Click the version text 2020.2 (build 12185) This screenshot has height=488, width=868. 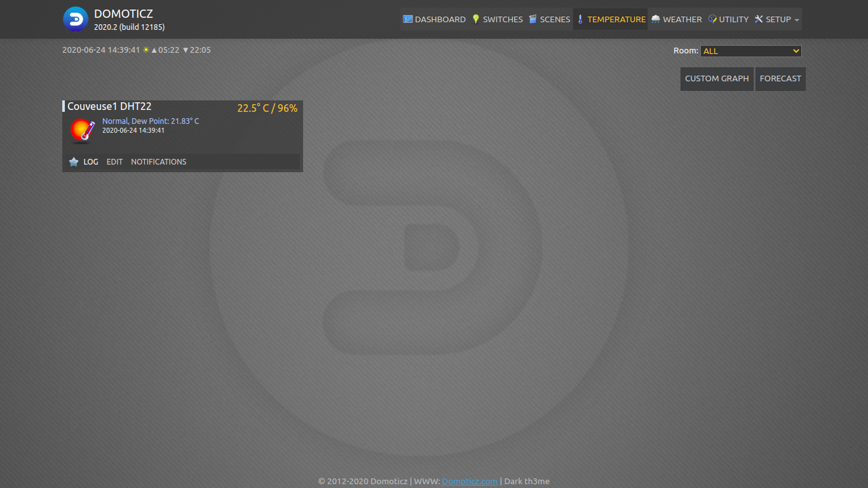(x=130, y=27)
